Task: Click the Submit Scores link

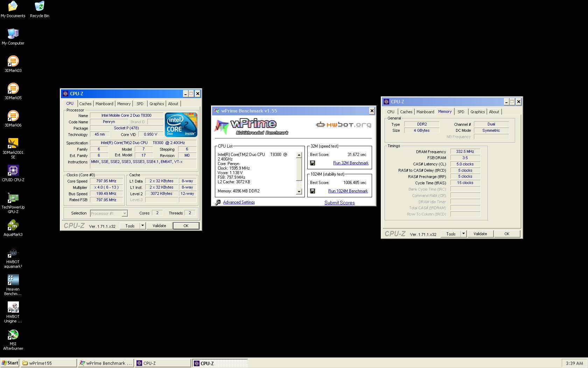Action: click(339, 203)
